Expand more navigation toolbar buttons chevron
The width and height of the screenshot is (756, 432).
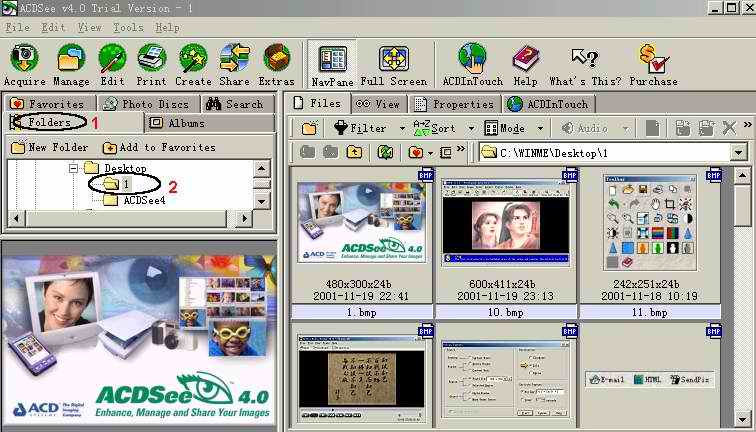point(461,148)
